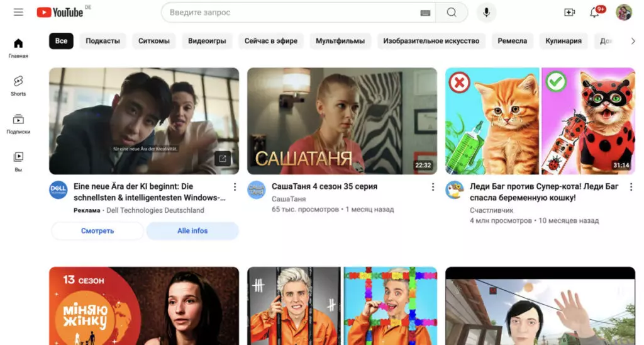The image size is (644, 345).
Task: Click the 4 млн просмотров text
Action: point(501,221)
